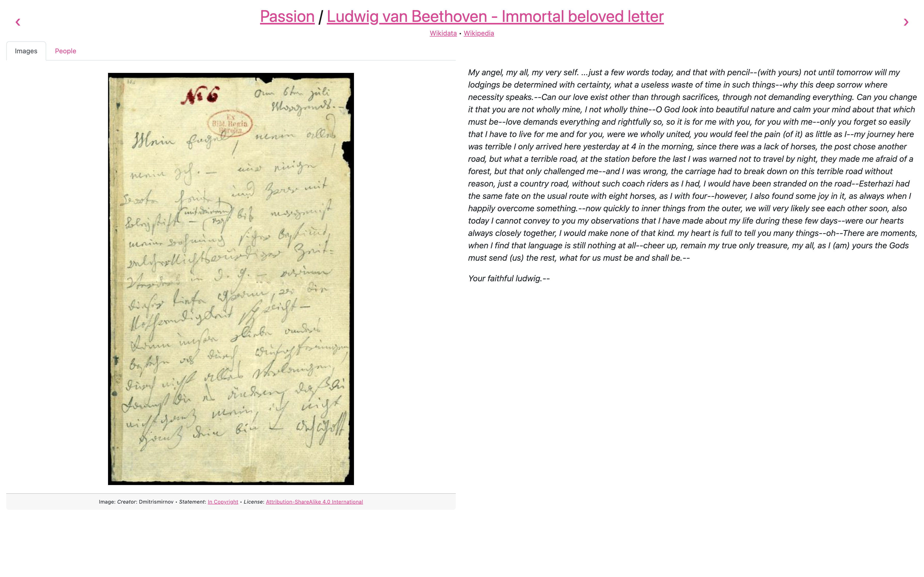Click the Attribution-ShareAlike 4.0 license link
Screen dimensions: 924x577
314,501
